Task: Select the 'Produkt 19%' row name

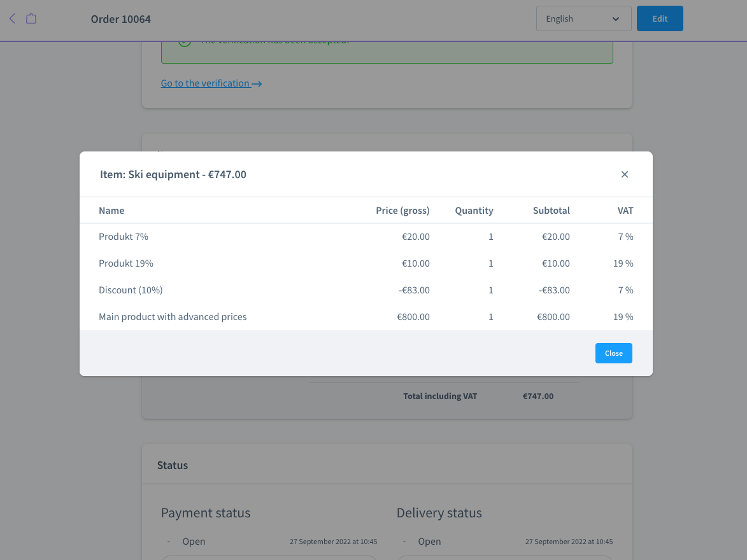Action: tap(125, 263)
